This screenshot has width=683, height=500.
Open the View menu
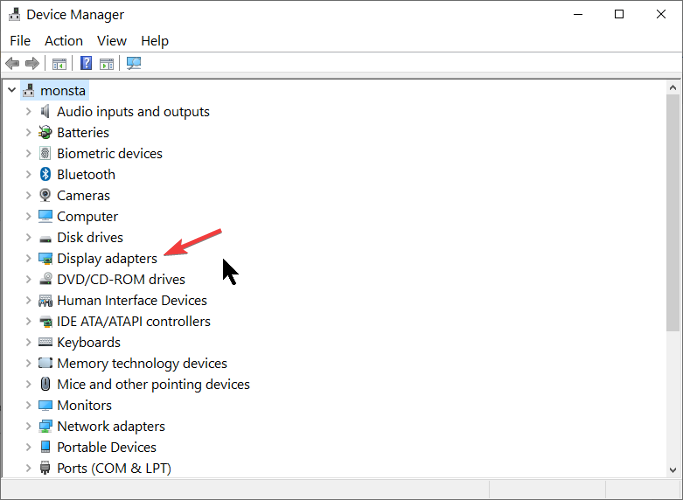(x=112, y=41)
